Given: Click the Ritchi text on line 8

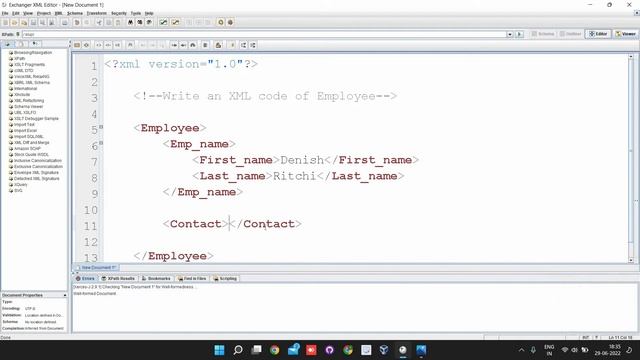Looking at the screenshot, I should [294, 176].
